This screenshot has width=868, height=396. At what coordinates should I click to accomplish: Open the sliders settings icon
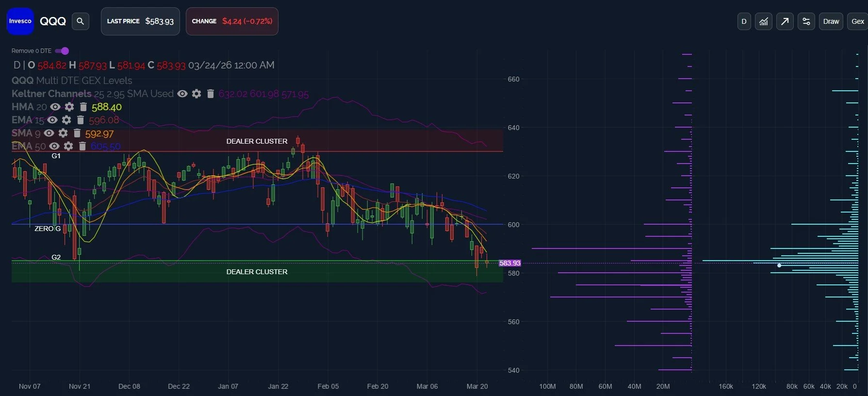806,21
